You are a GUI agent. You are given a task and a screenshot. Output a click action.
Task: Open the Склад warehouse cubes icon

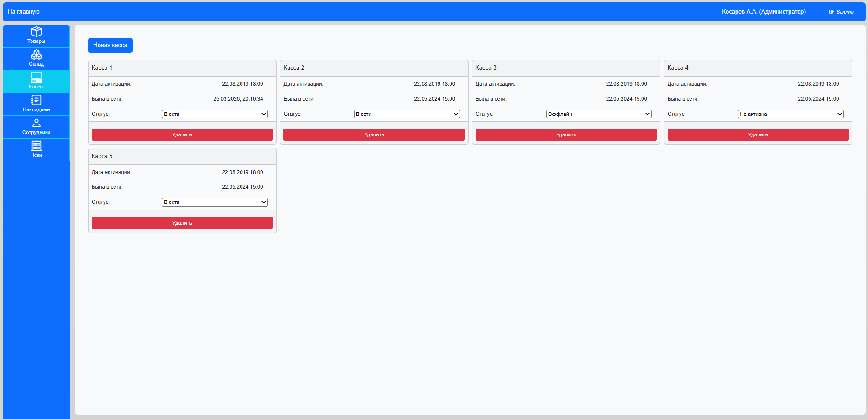coord(36,55)
